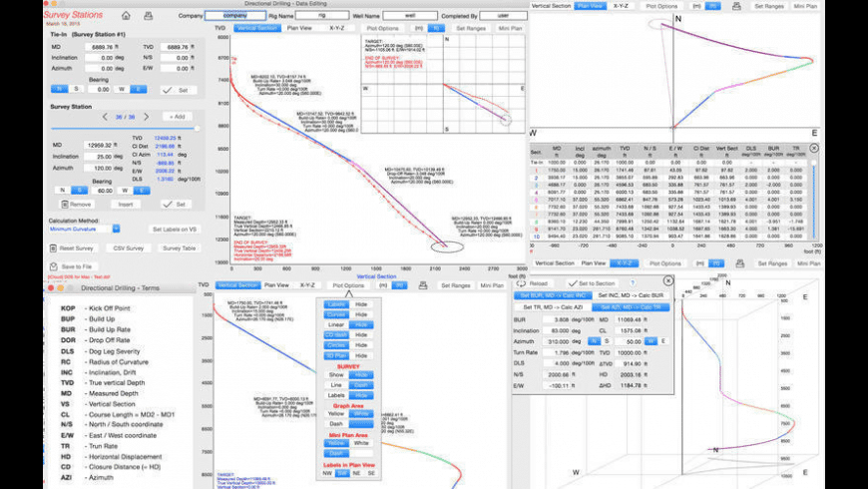This screenshot has height=489, width=868.
Task: Select X-Y-Z tab in the section table window
Action: [621, 6]
